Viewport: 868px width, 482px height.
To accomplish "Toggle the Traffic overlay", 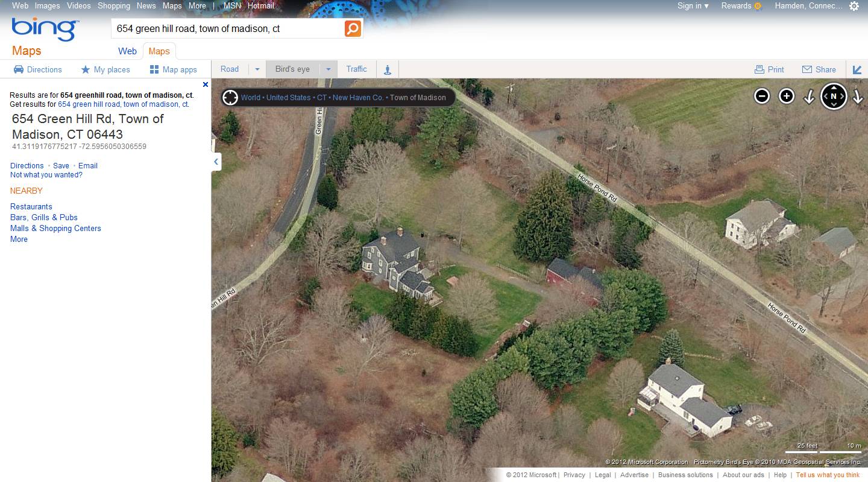I will 356,69.
